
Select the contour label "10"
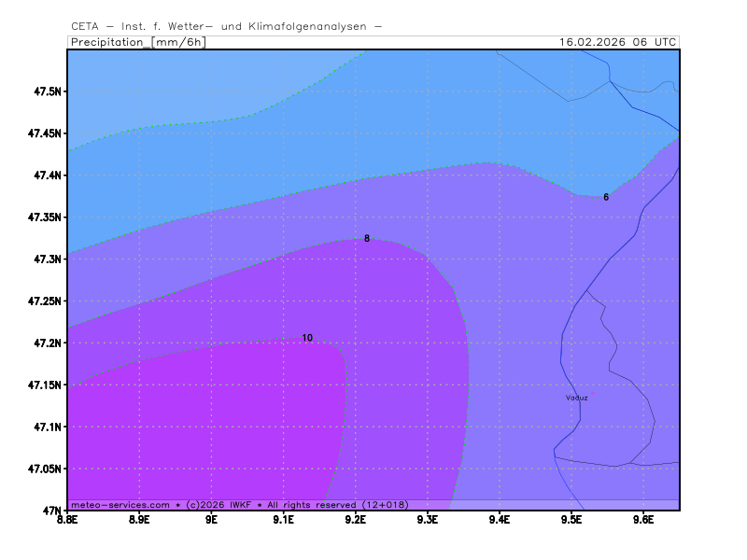[x=307, y=338]
